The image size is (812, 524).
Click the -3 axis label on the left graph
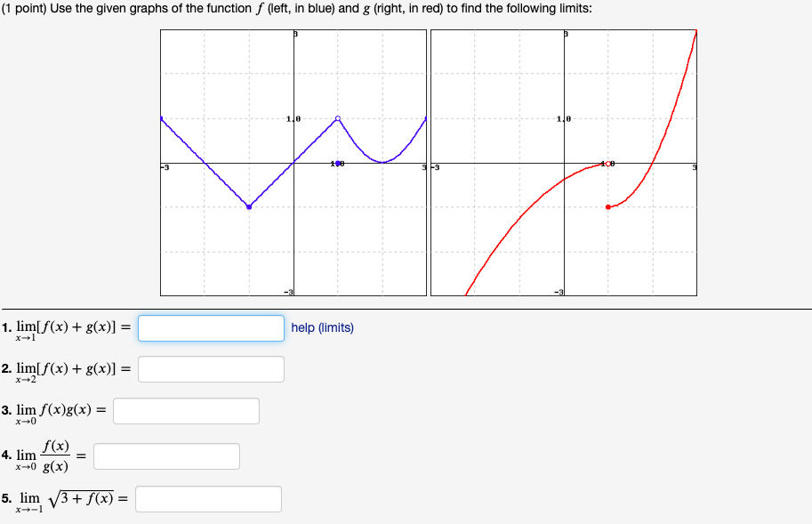coord(165,165)
